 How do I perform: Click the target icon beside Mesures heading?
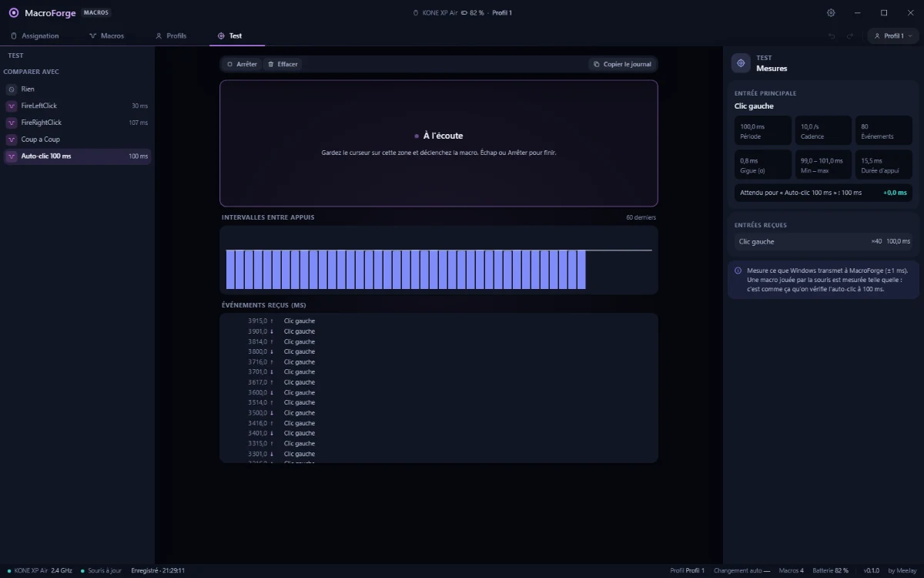742,63
